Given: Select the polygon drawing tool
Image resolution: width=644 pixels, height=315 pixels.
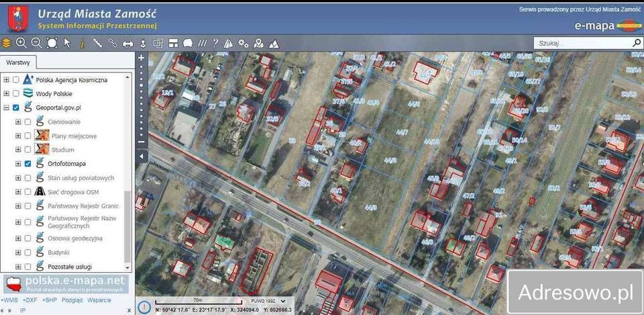Looking at the screenshot, I should point(188,43).
